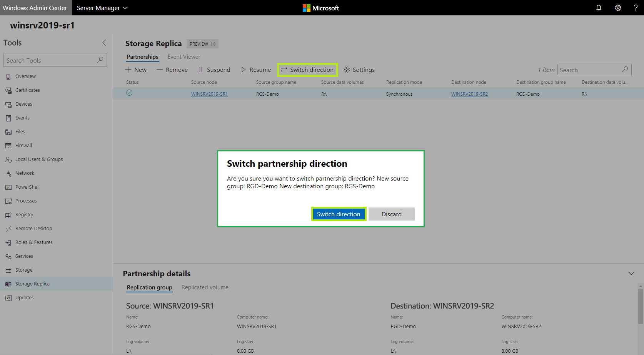Click the RGD-Demo destination group cell

528,94
